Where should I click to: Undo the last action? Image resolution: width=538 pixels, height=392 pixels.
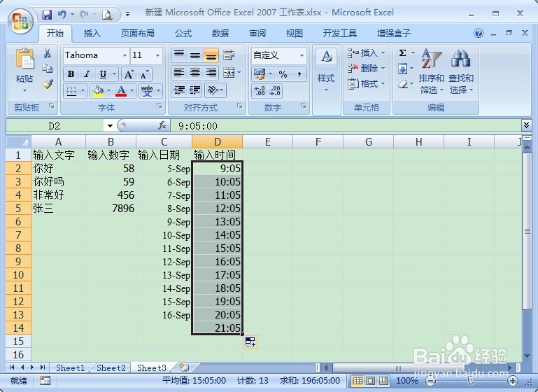62,15
